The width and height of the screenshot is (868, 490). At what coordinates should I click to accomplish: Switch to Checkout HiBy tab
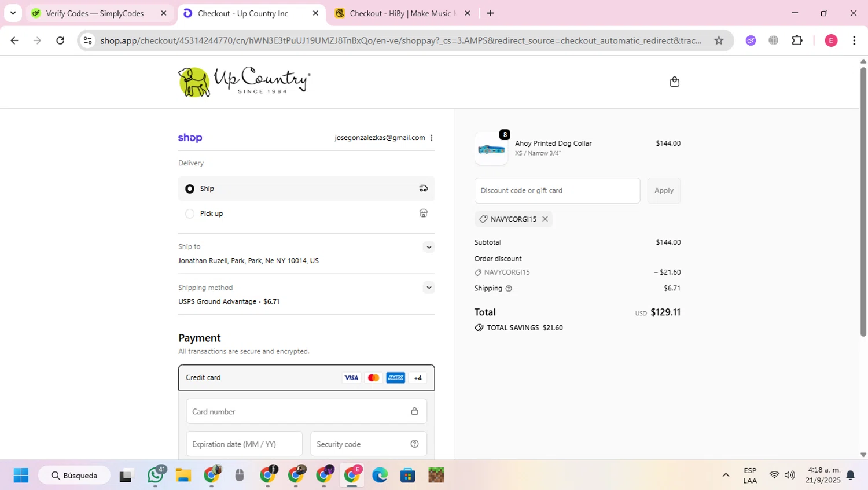402,13
